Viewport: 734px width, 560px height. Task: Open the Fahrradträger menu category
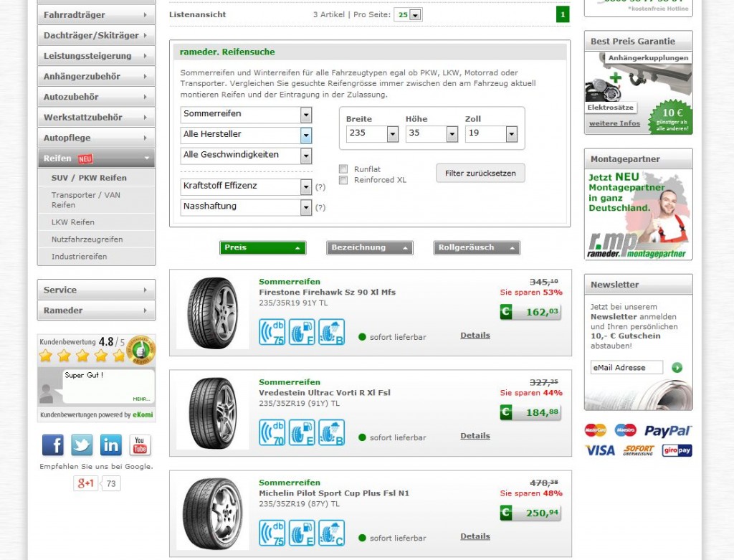[96, 14]
